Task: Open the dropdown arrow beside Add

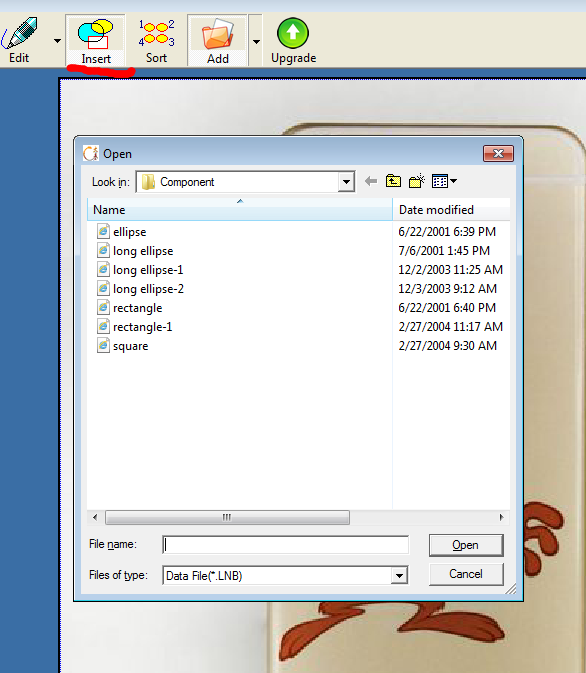Action: 256,42
